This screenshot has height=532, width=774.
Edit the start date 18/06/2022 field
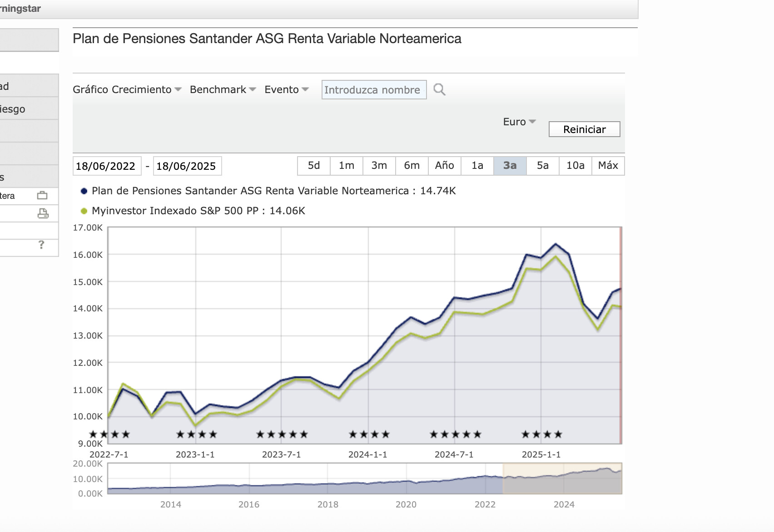[x=107, y=166]
